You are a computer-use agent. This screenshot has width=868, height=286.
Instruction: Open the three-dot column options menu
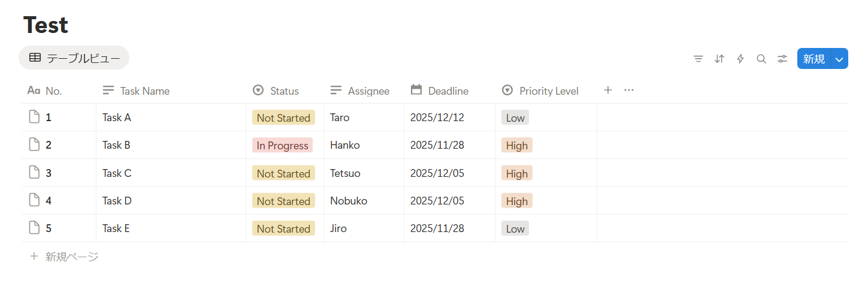(x=629, y=90)
